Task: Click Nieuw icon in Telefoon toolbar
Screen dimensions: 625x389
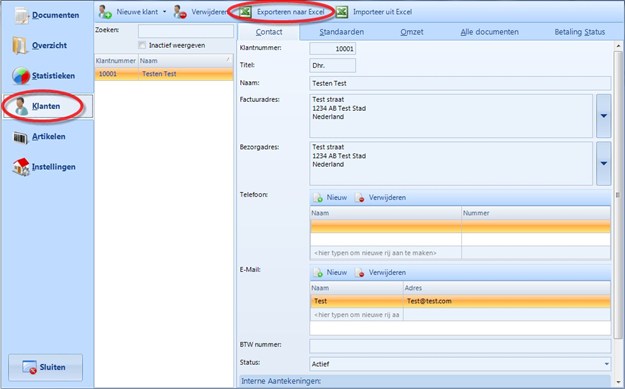Action: [318, 198]
